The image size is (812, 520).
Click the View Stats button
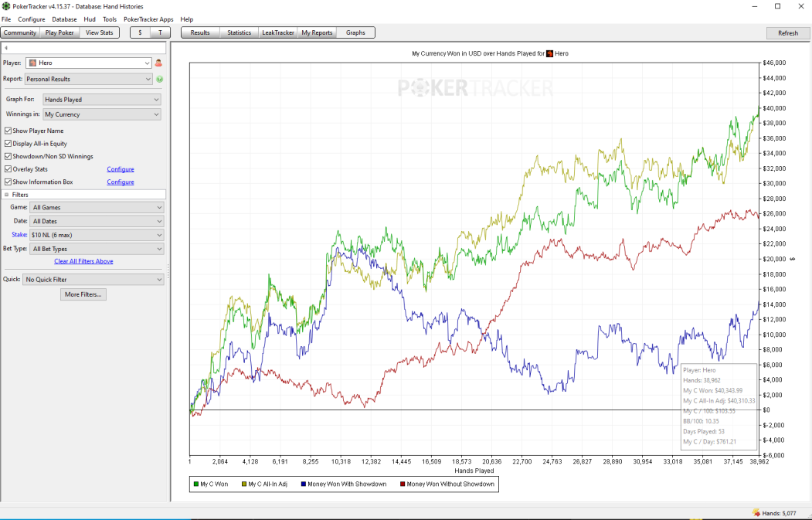tap(100, 32)
